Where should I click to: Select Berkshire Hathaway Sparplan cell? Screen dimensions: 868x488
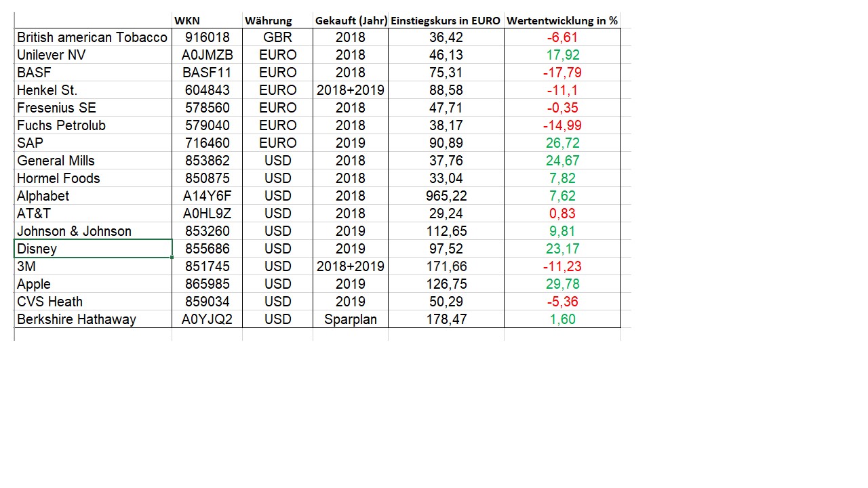[x=351, y=319]
